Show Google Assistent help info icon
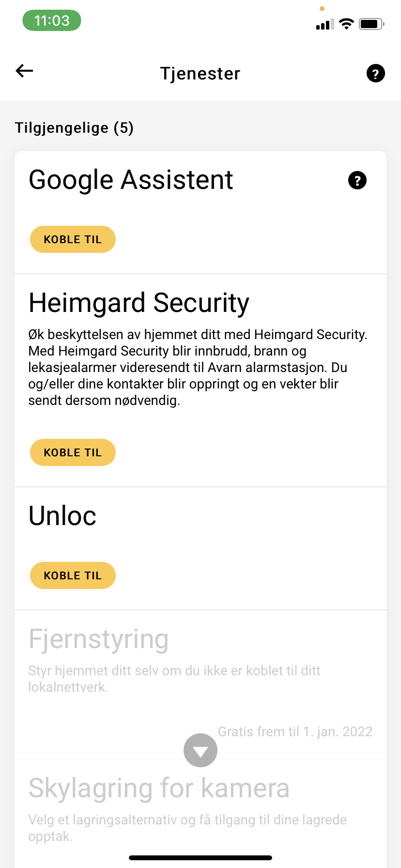401x868 pixels. pyautogui.click(x=357, y=181)
